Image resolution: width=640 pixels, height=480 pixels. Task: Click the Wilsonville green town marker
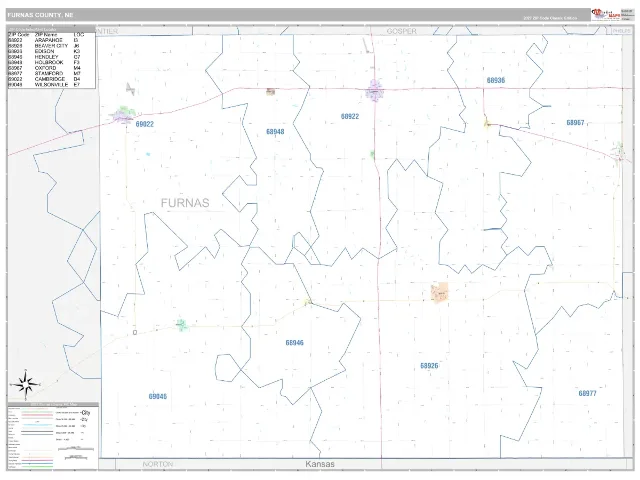coord(182,325)
